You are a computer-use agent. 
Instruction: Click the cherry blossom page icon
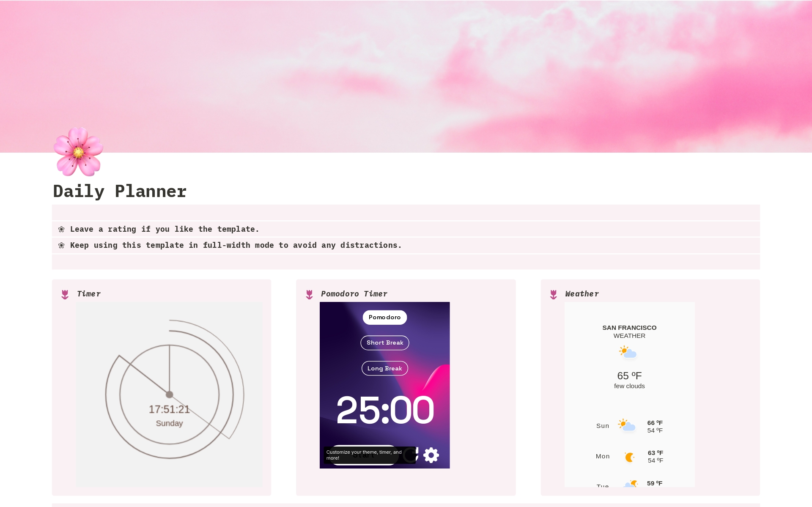tap(79, 152)
